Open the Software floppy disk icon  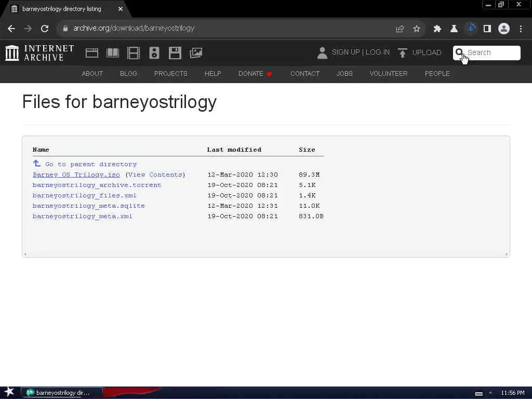coord(175,53)
